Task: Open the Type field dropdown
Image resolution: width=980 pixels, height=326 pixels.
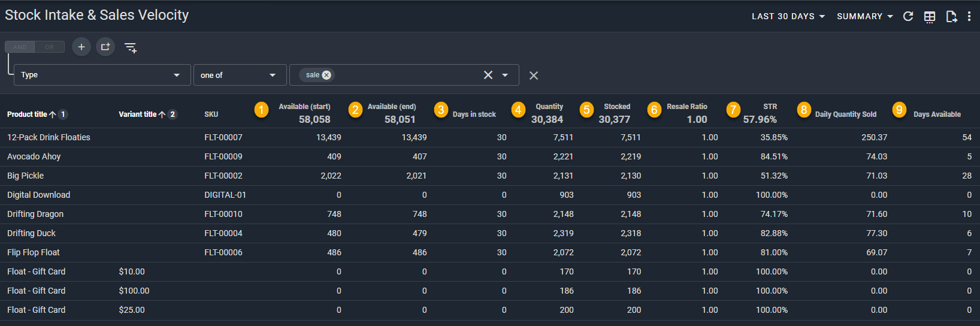Action: point(102,75)
